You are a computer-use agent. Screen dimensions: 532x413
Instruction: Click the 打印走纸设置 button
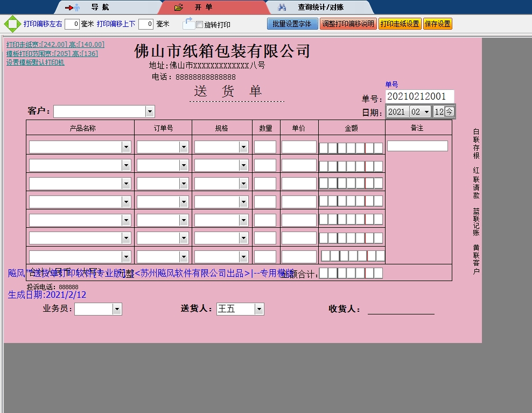[x=400, y=24]
